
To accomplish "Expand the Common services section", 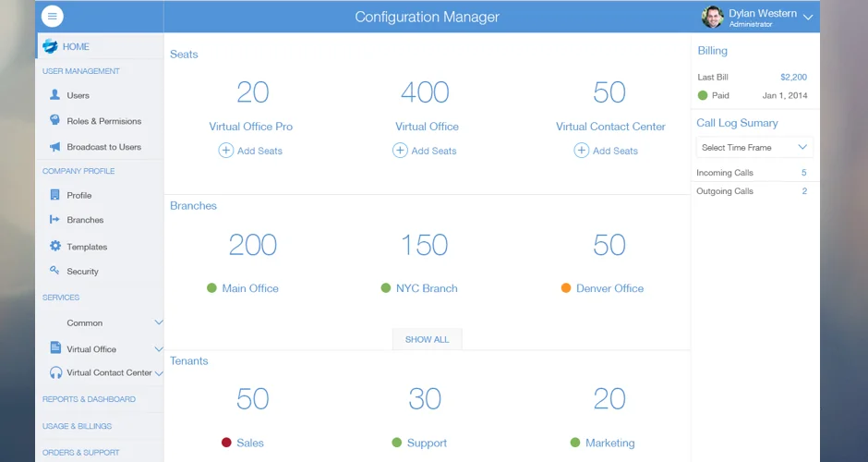I will [158, 322].
